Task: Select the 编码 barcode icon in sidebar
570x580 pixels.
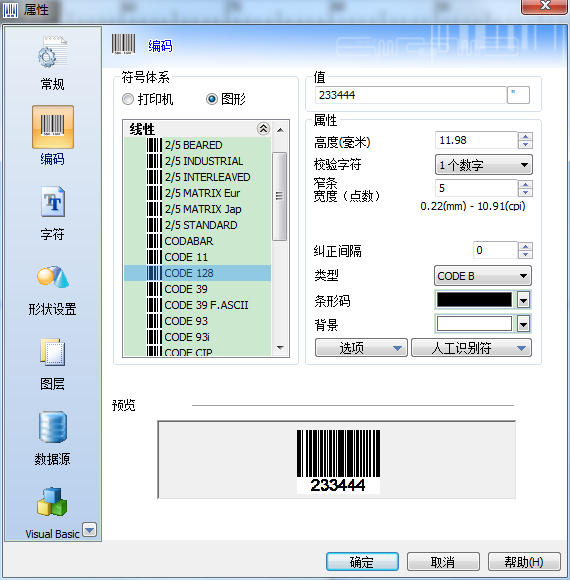Action: 53,127
